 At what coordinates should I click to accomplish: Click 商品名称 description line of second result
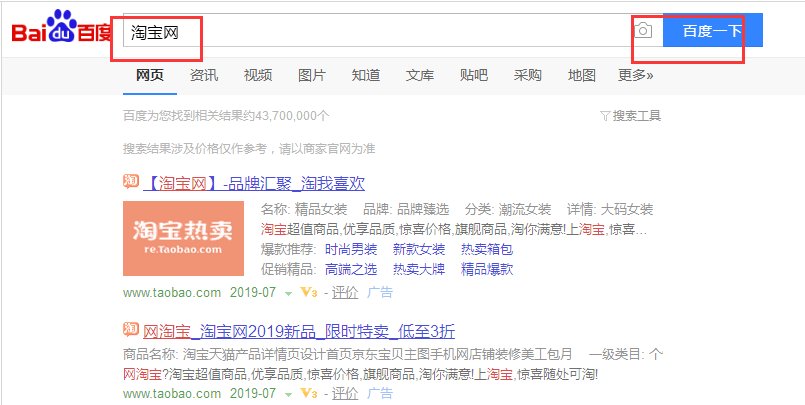point(348,354)
